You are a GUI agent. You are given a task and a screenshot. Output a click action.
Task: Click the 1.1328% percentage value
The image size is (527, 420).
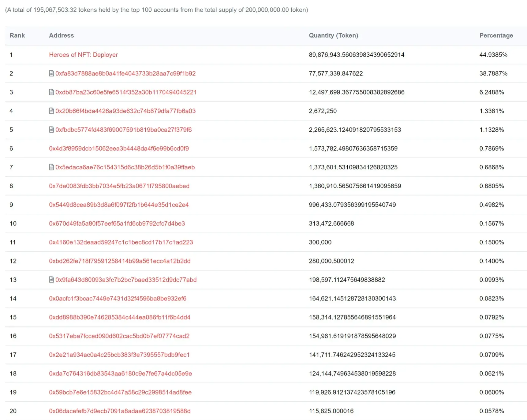coord(491,130)
